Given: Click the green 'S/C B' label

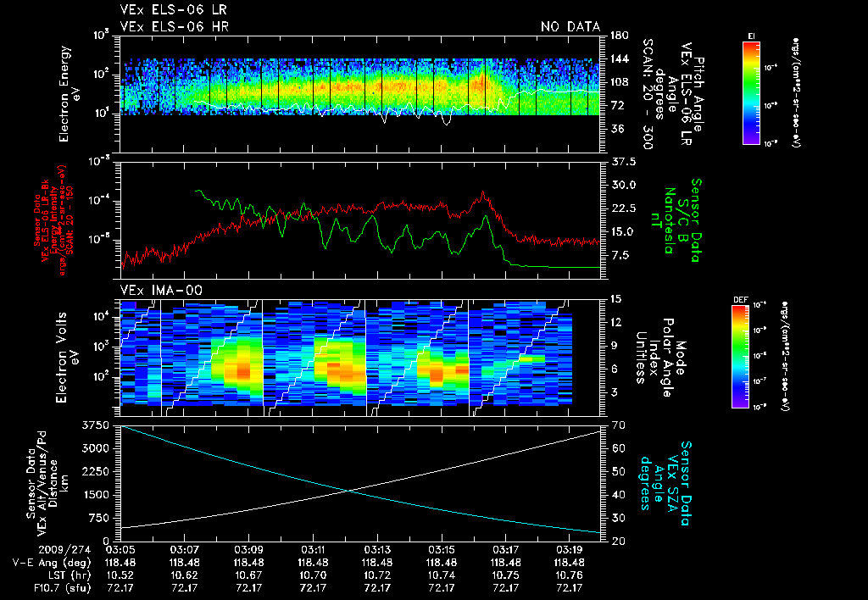Looking at the screenshot, I should tap(685, 220).
